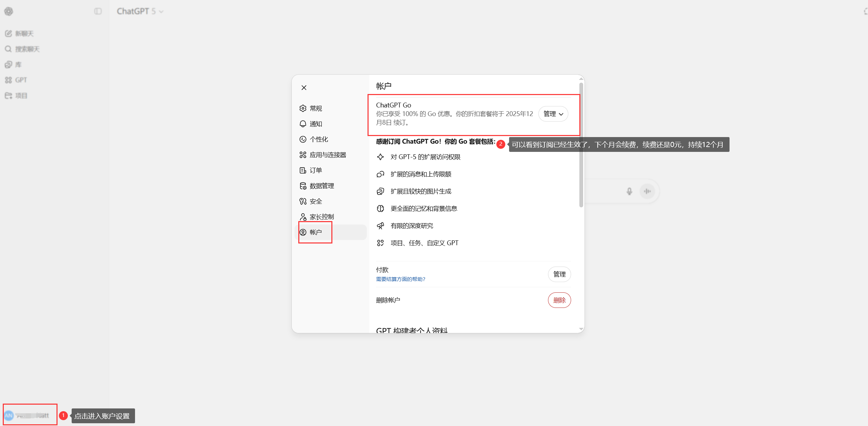Close the settings dialog with X
Viewport: 868px width, 426px height.
tap(304, 87)
